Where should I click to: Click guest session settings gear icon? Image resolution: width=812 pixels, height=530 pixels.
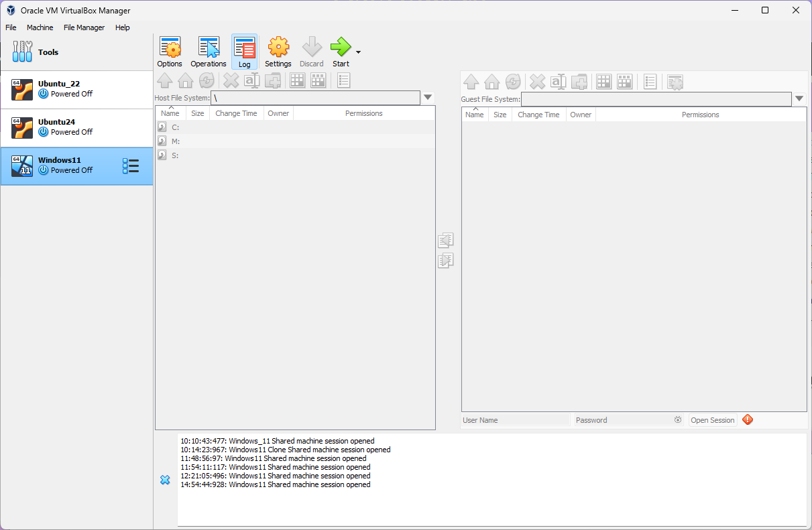(675, 82)
